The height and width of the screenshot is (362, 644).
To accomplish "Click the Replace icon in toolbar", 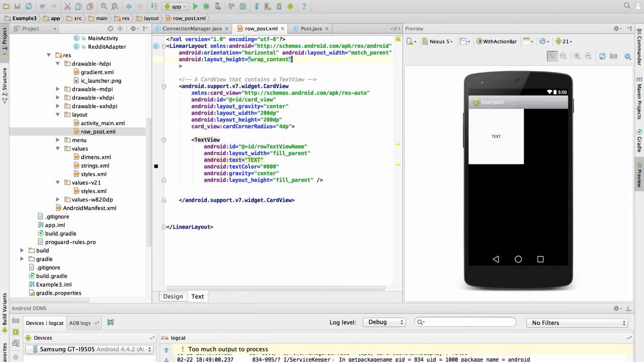I will pyautogui.click(x=115, y=7).
